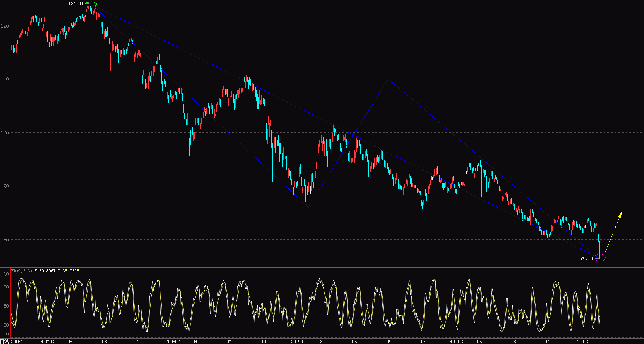Click the magenta circle marking the 76.51 low

coord(600,258)
